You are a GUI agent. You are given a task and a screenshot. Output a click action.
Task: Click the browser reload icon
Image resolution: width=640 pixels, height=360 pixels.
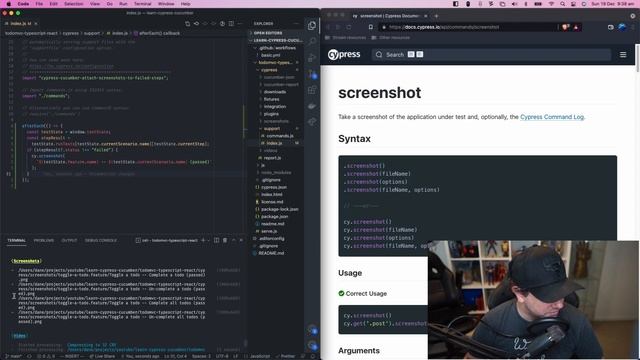349,27
